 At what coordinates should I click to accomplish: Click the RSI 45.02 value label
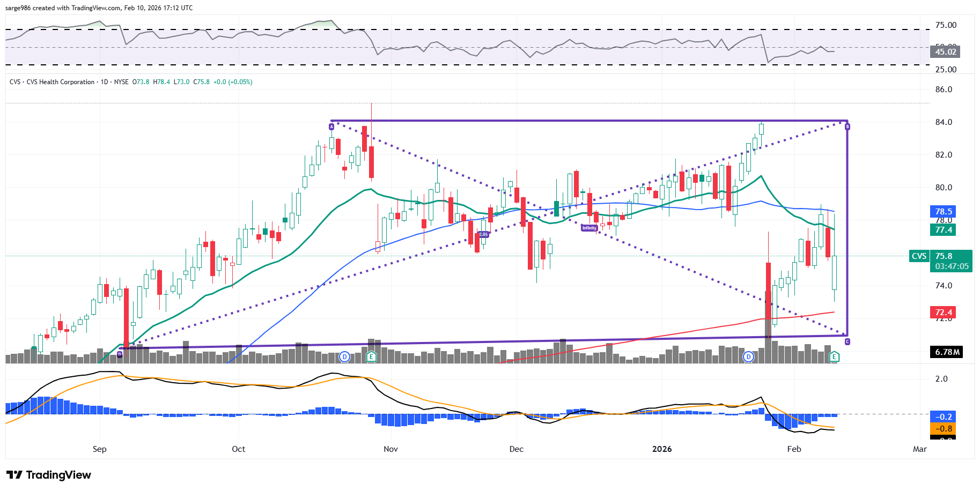945,52
